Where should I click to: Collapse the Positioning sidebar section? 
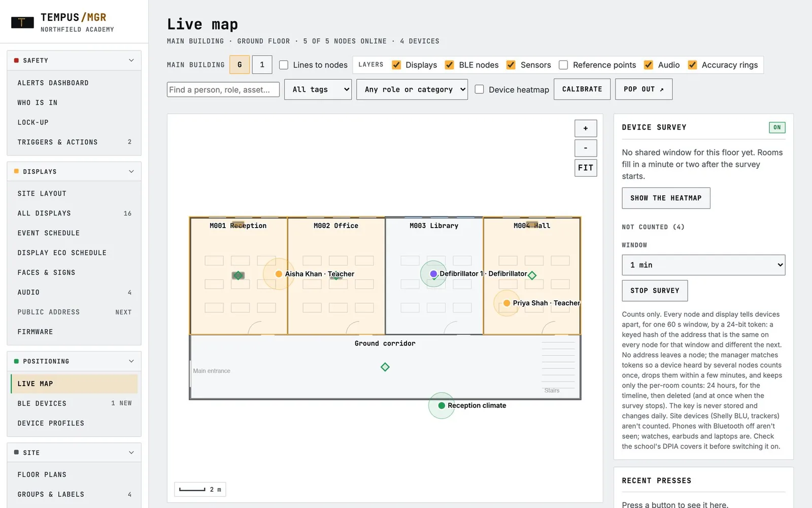(74, 361)
